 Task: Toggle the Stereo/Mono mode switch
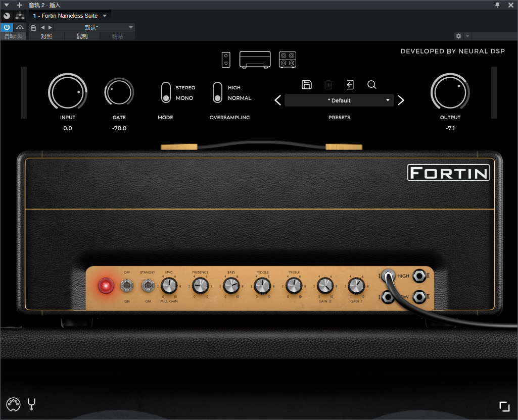coord(166,93)
